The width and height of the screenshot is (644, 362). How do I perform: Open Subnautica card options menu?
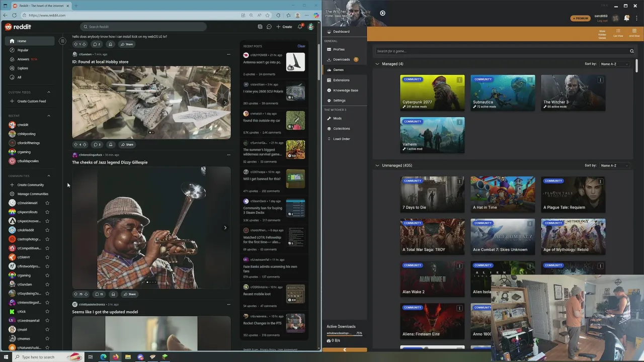[x=530, y=80]
